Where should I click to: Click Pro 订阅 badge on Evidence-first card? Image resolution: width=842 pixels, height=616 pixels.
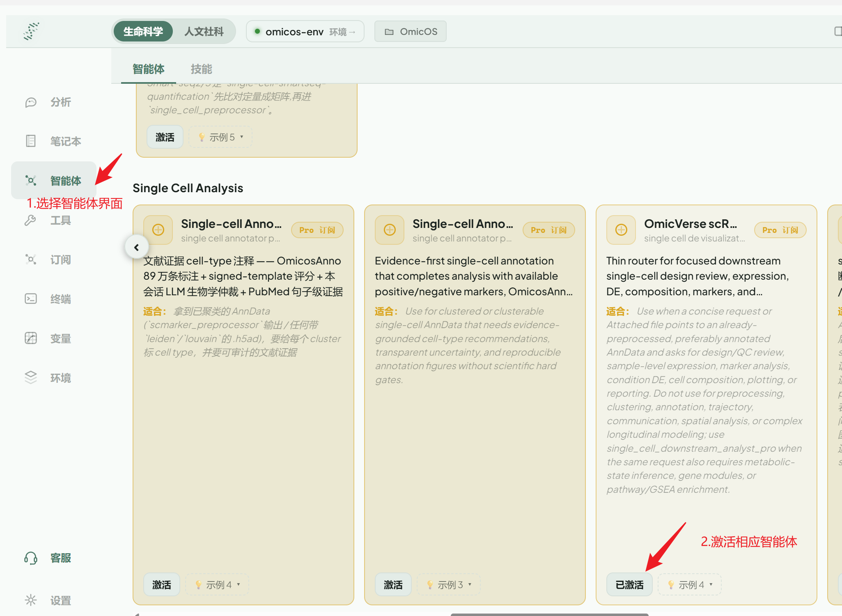click(x=549, y=230)
